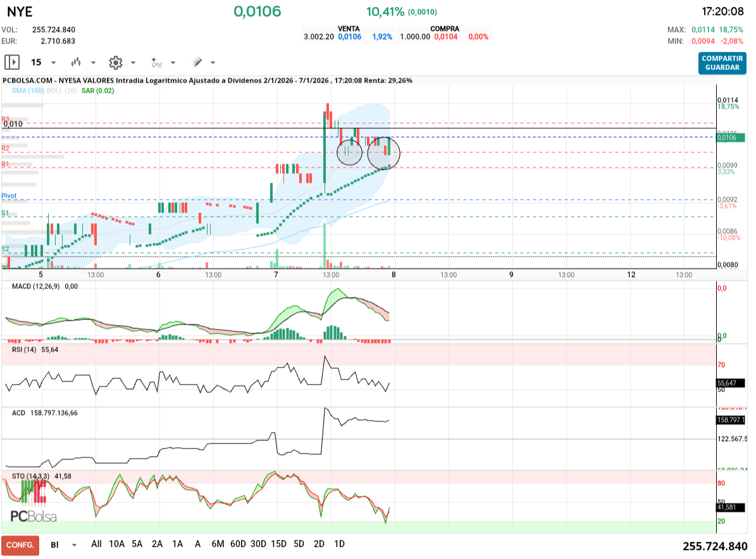
Task: Open the candlestick chart type icon
Action: point(77,62)
